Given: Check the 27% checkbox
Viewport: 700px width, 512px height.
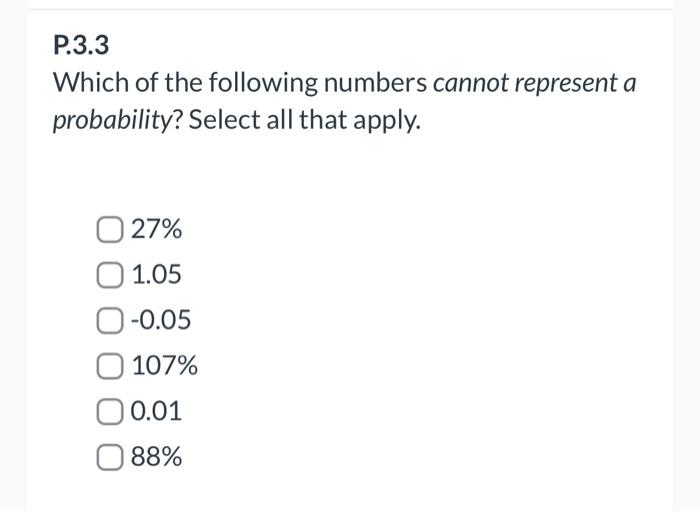Looking at the screenshot, I should pos(109,229).
